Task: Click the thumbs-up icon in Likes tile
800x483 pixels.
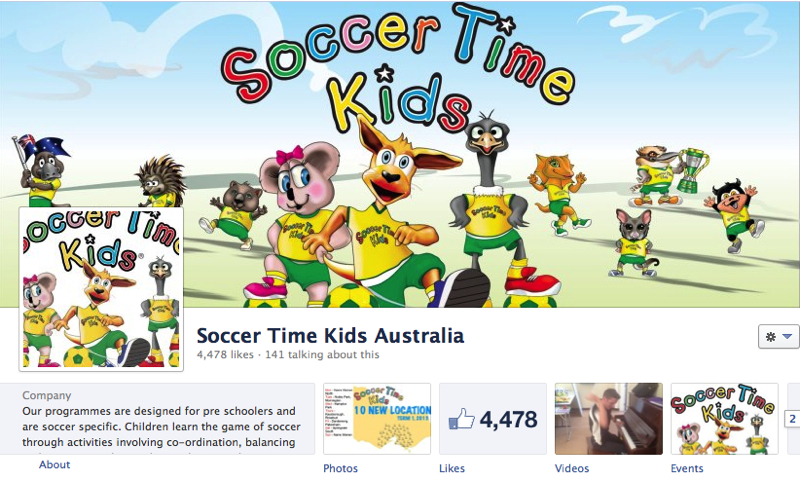Action: point(461,419)
